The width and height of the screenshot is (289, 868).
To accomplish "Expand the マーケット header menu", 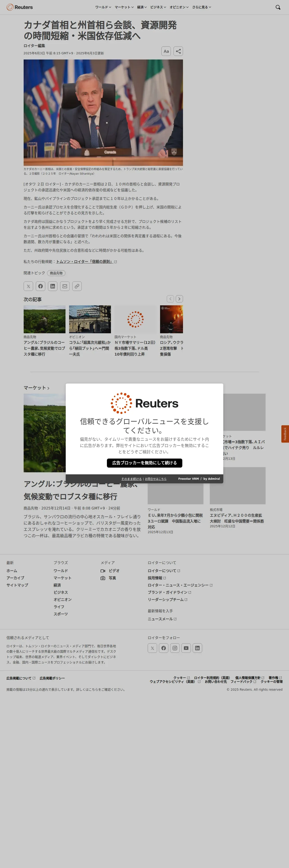I will click(x=124, y=7).
